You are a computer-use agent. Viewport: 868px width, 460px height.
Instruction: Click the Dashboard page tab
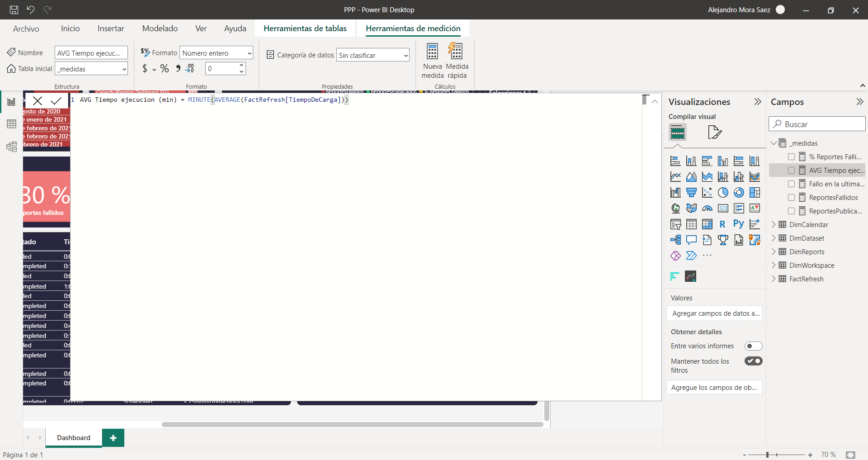(74, 438)
